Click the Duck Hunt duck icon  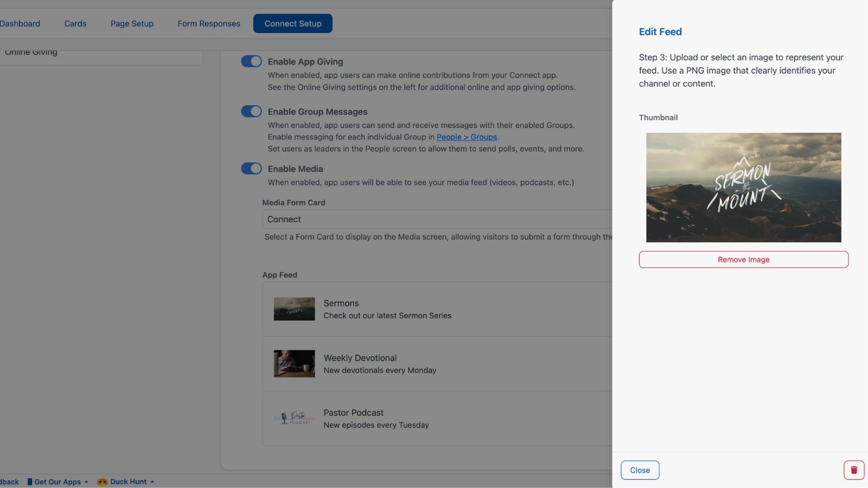point(102,481)
